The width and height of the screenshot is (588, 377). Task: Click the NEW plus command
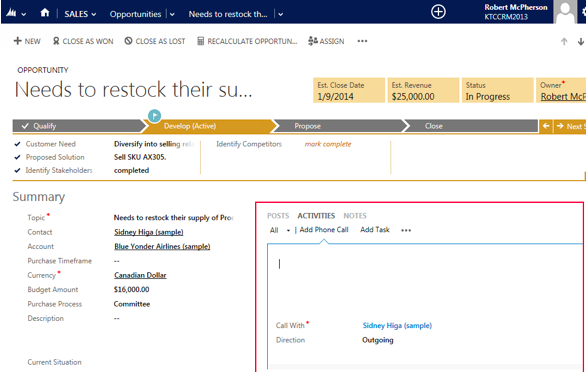click(x=27, y=41)
